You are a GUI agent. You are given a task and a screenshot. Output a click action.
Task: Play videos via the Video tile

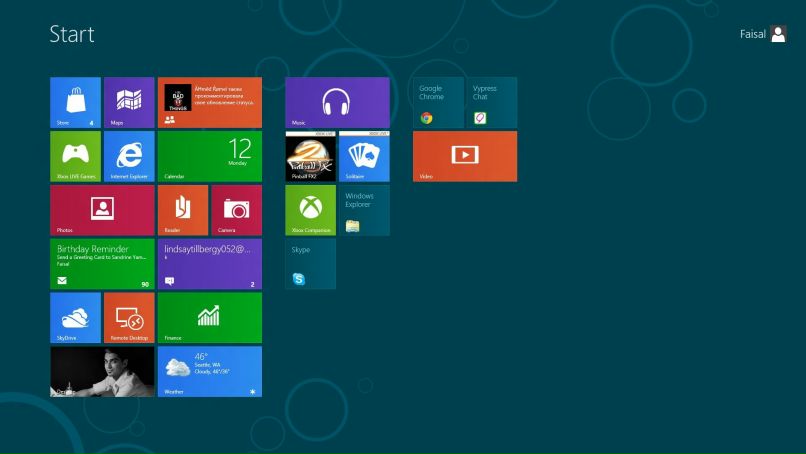pos(465,156)
